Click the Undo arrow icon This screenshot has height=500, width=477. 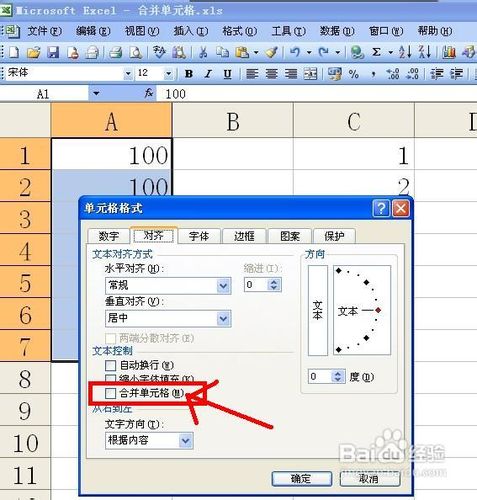[295, 52]
